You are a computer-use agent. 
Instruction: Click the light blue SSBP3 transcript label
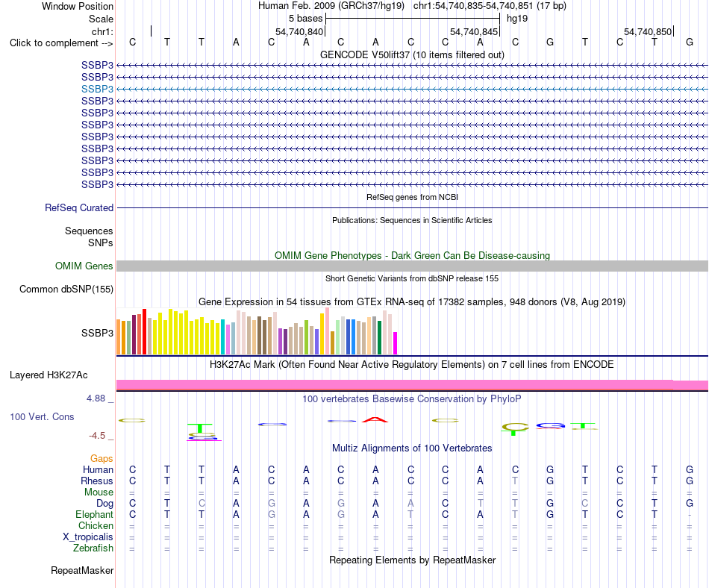[x=97, y=89]
